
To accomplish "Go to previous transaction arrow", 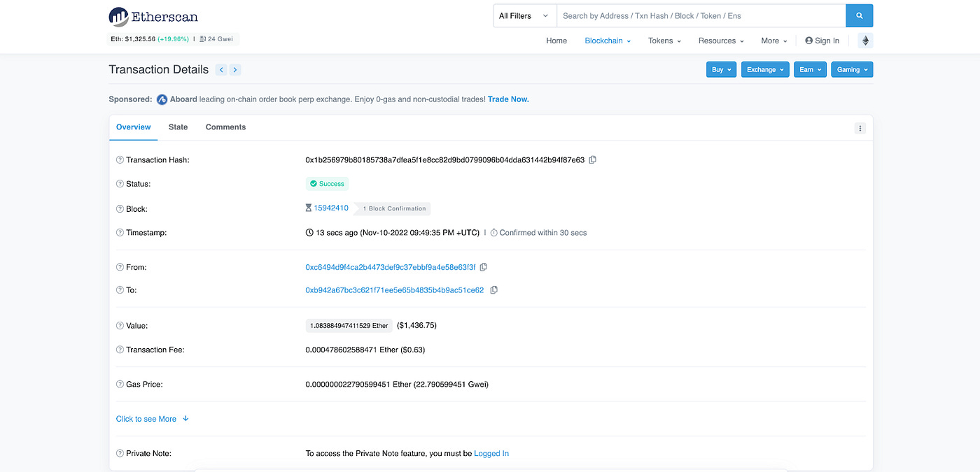I will click(x=221, y=69).
